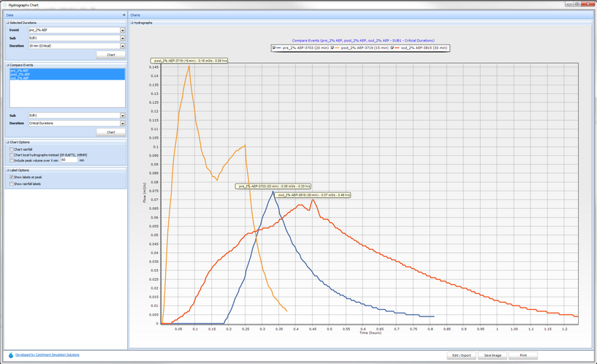Collapse the Label Options section icon
Image resolution: width=597 pixels, height=364 pixels.
(8, 170)
